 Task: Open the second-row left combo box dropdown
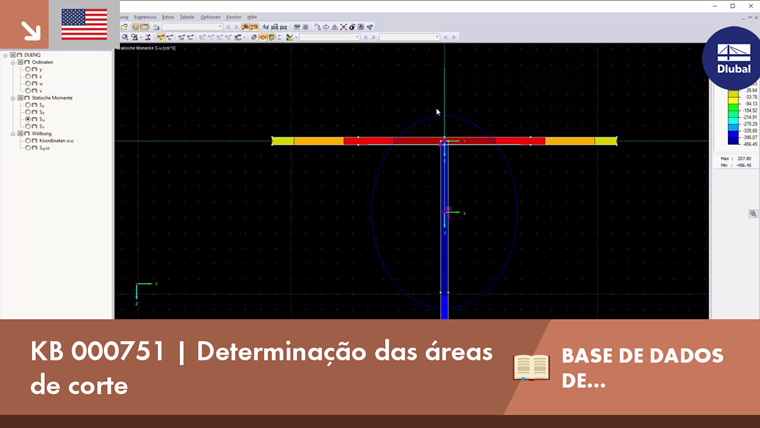click(357, 37)
